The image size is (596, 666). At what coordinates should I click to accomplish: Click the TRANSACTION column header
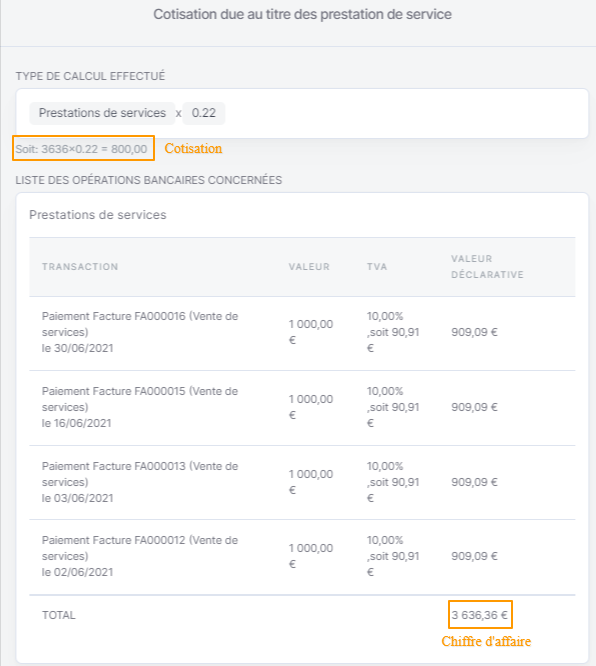tap(80, 267)
